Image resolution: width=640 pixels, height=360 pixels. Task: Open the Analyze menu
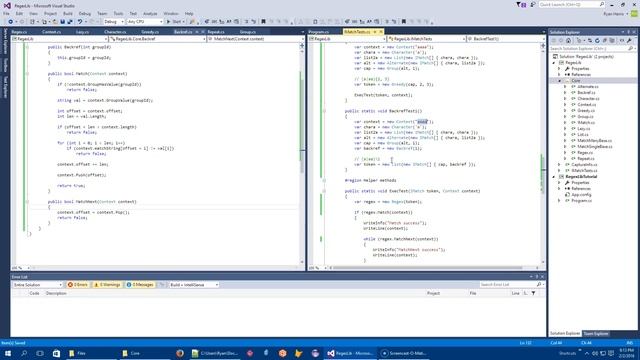point(150,13)
